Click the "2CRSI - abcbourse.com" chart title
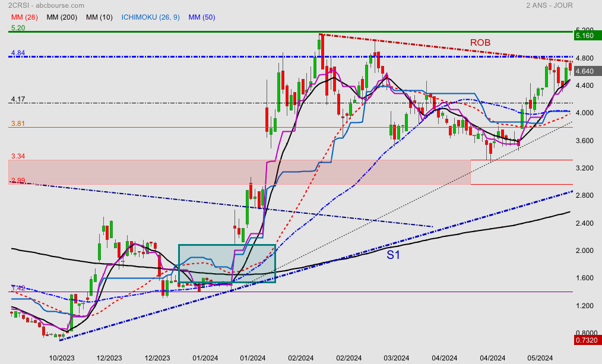This screenshot has height=364, width=602. click(x=46, y=5)
